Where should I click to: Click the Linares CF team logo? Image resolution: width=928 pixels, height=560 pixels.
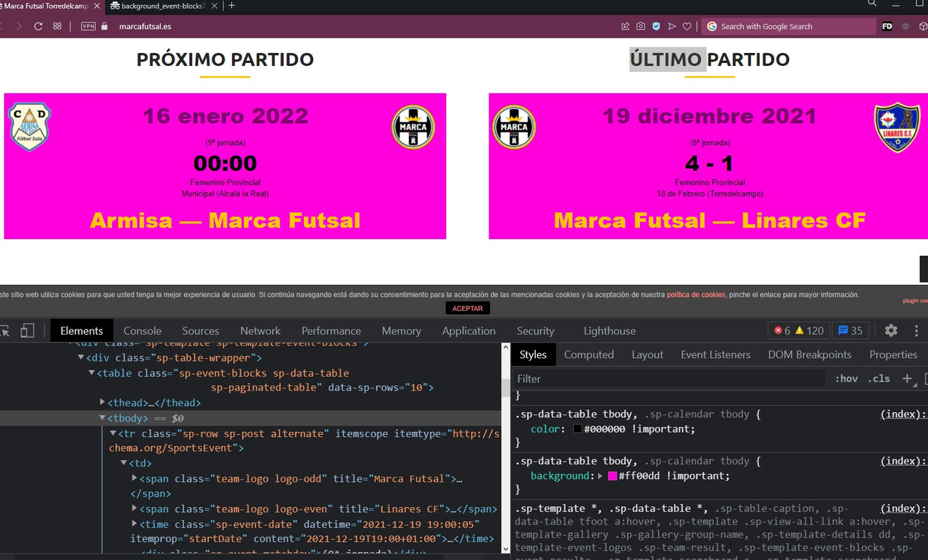(x=897, y=128)
